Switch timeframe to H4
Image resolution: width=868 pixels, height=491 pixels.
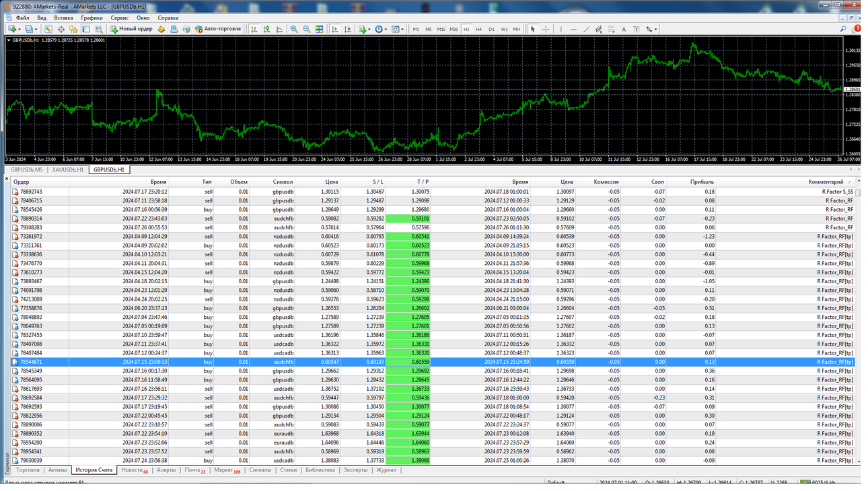pos(478,29)
